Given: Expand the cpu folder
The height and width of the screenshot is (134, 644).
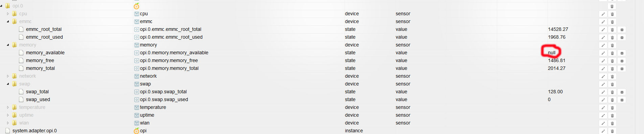Looking at the screenshot, I should pos(8,14).
